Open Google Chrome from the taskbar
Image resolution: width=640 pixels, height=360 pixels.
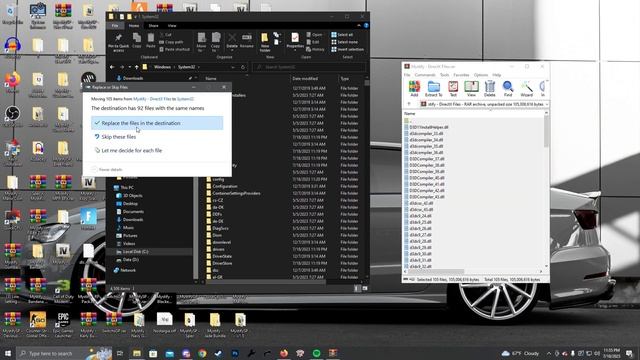click(202, 353)
